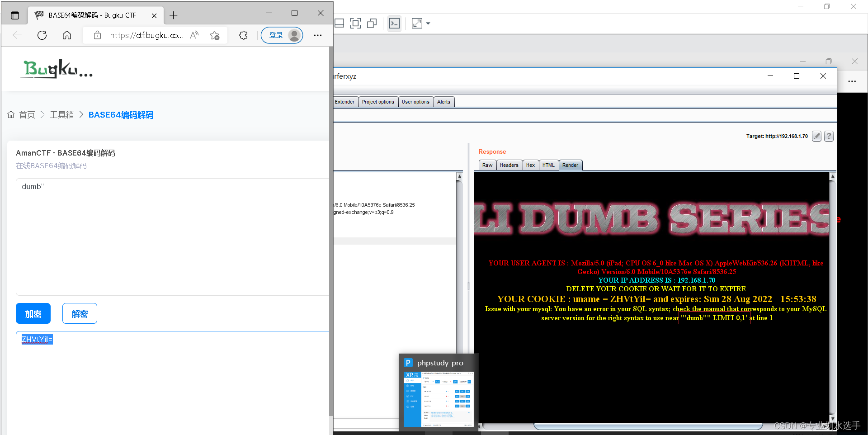Screen dimensions: 868x435
Task: Expand the fullscreen dropdown arrow
Action: click(428, 24)
